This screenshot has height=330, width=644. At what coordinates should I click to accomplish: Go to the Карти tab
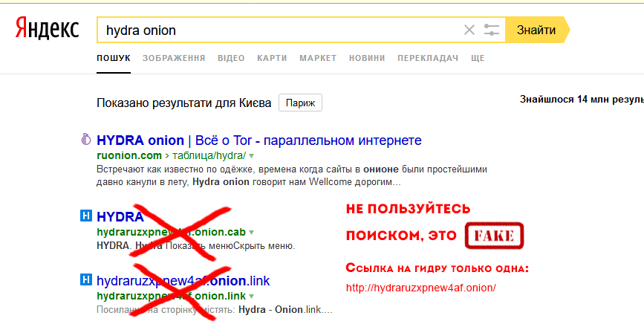(272, 59)
